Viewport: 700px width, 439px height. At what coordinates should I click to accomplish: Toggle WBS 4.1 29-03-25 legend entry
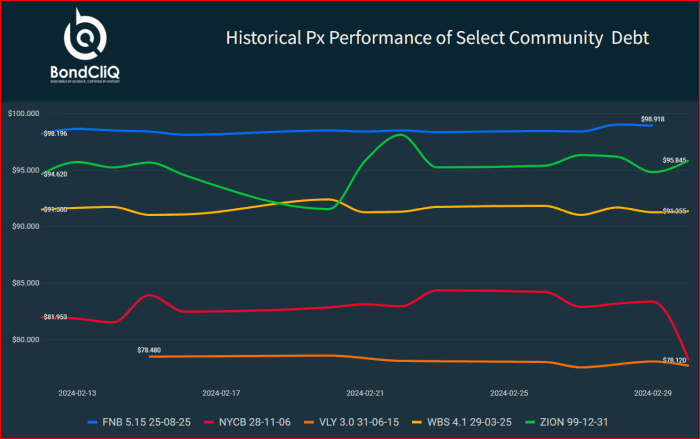click(462, 422)
